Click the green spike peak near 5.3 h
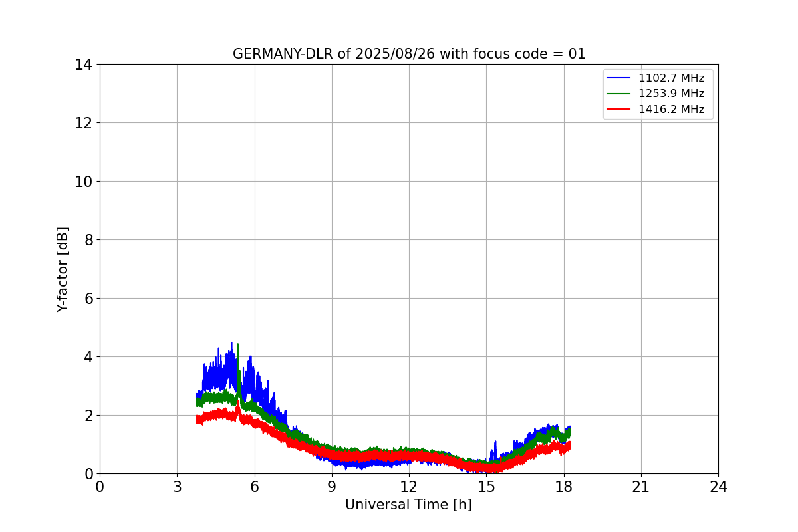The image size is (798, 532). (x=238, y=345)
